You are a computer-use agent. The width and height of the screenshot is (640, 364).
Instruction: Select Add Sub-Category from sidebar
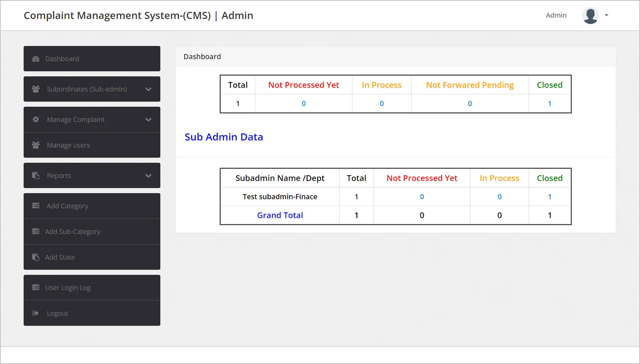click(92, 232)
